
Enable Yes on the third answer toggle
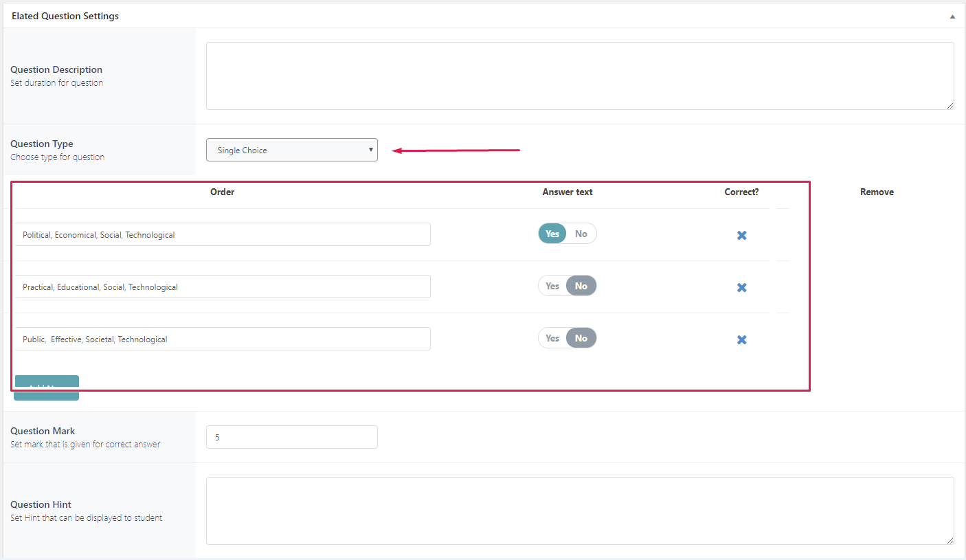(x=552, y=337)
